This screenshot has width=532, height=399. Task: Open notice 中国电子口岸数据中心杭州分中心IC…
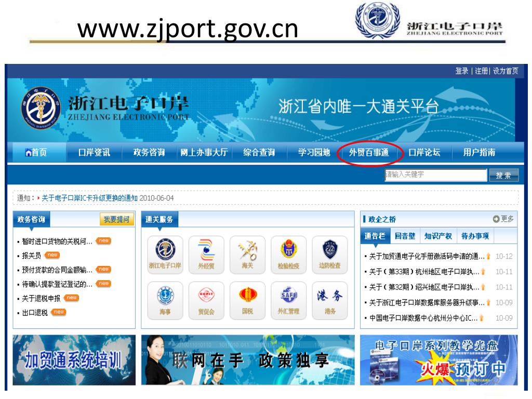(423, 318)
